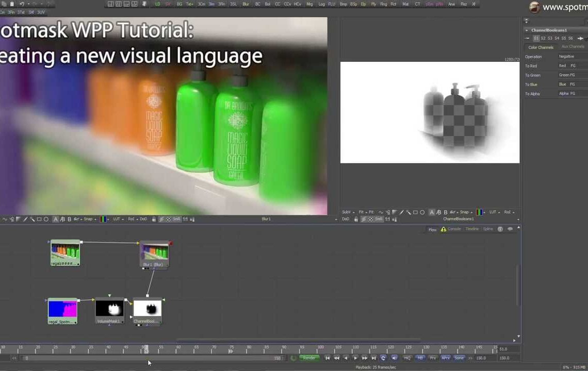
Task: Open the LUT dropdown in the right viewer
Action: pos(493,212)
